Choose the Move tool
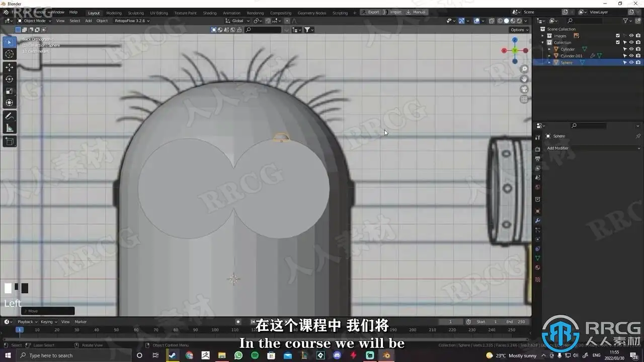Image resolution: width=644 pixels, height=362 pixels. 9,67
